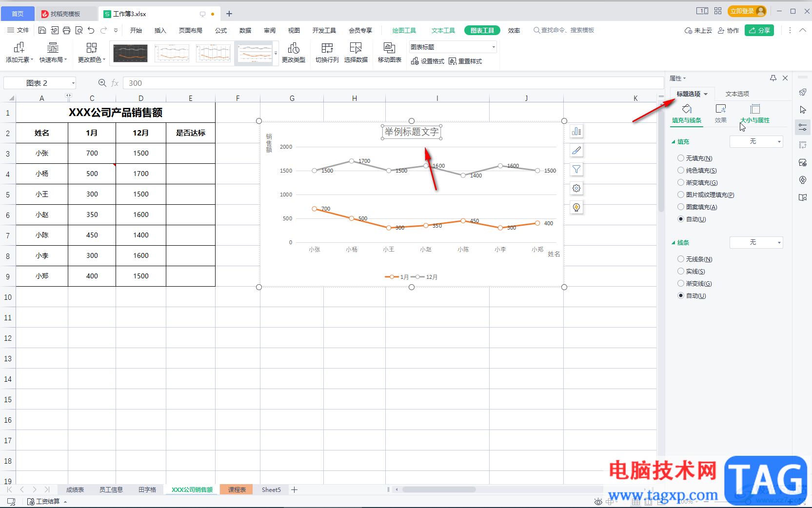Click the 查找命令、搜索模板 search box
Image resolution: width=812 pixels, height=508 pixels.
[564, 30]
